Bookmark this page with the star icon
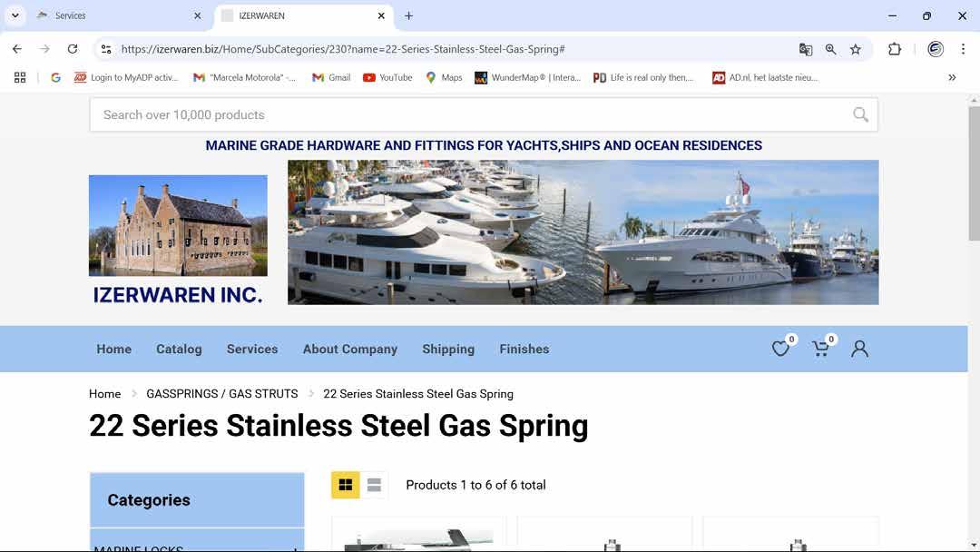This screenshot has height=552, width=980. [x=855, y=49]
